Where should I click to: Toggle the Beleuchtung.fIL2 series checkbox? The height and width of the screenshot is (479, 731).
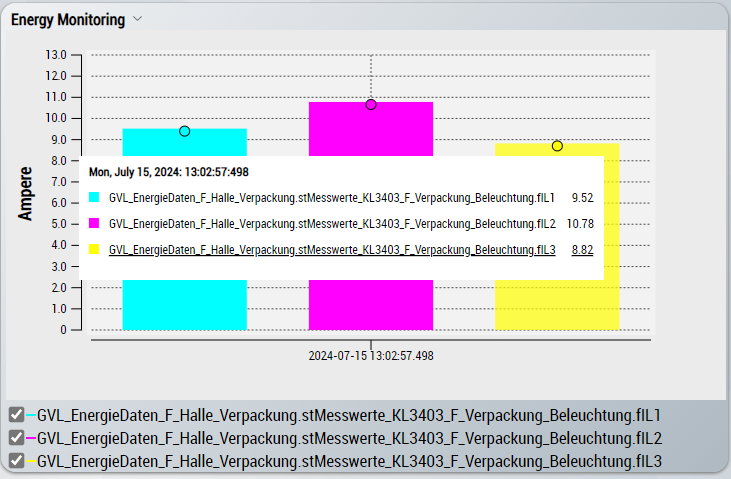[x=16, y=438]
